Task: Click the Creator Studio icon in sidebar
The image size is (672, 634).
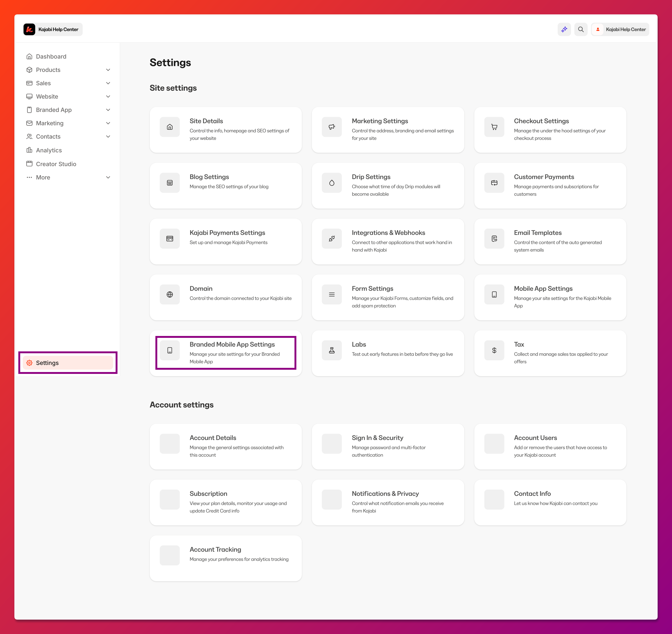Action: click(29, 164)
